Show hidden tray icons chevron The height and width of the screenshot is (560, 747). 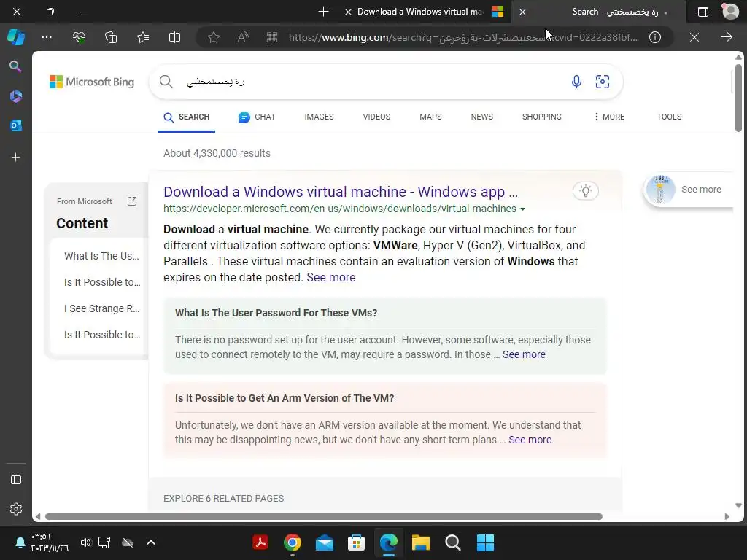point(151,542)
